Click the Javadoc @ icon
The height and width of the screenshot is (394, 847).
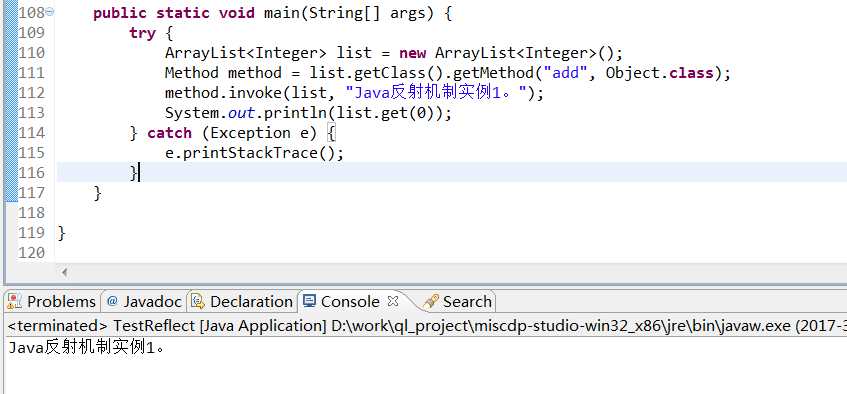[112, 301]
